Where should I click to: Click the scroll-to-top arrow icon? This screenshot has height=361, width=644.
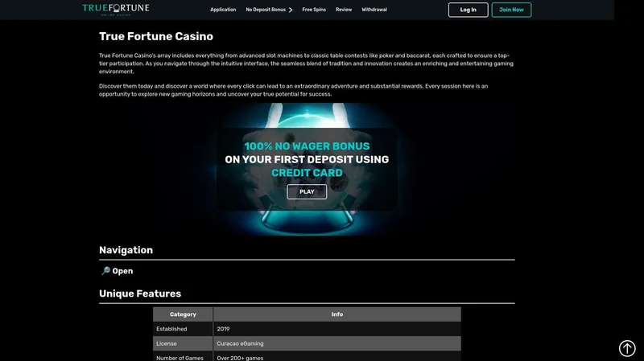click(x=627, y=348)
